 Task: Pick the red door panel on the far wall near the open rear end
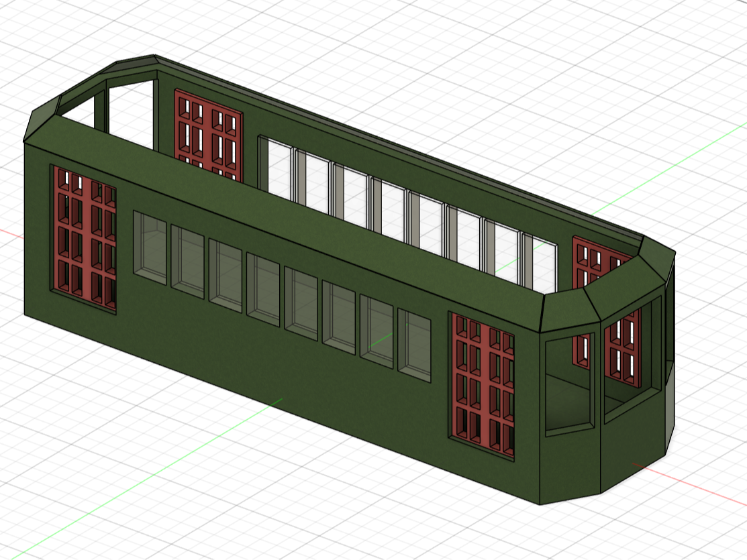(x=209, y=135)
